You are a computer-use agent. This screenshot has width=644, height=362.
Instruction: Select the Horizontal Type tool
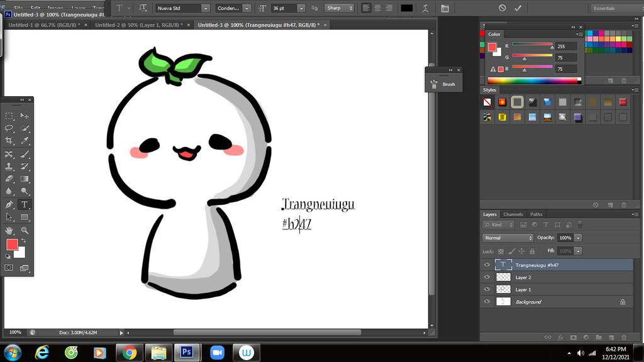click(25, 204)
